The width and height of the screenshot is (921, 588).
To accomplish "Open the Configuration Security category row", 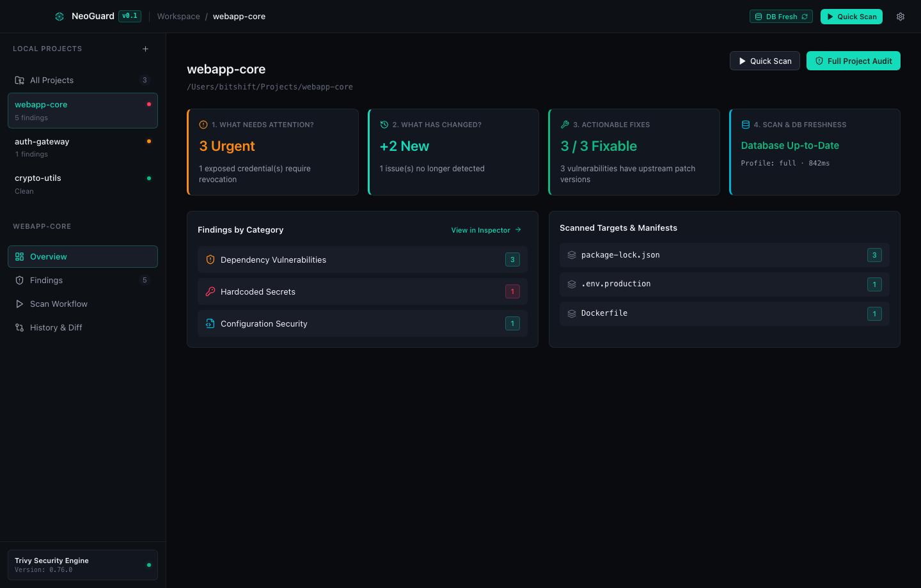I will pos(363,323).
